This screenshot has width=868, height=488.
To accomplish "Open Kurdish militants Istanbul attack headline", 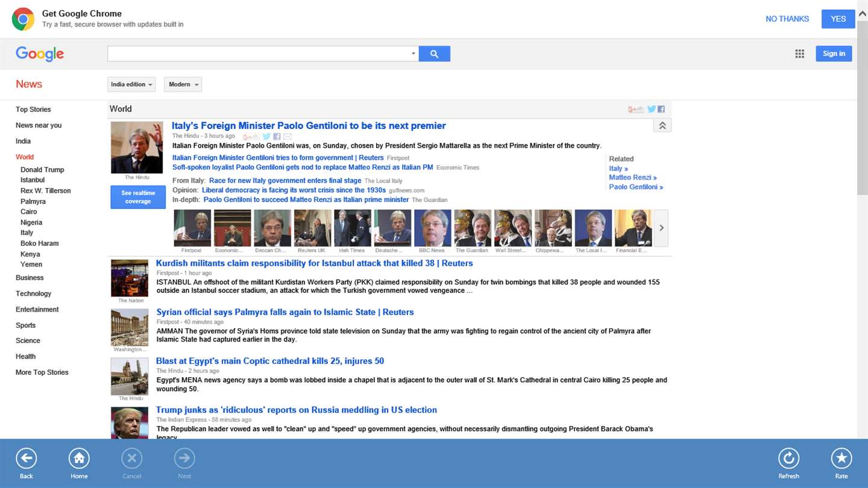I will point(315,263).
